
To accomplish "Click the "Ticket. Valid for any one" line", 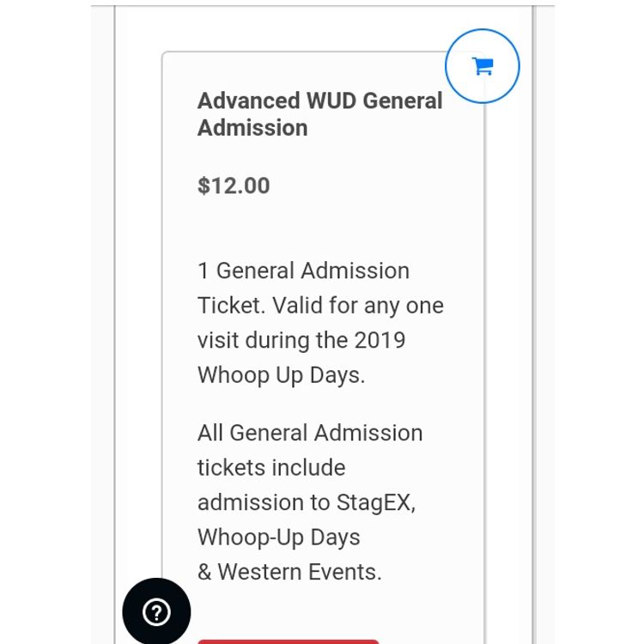I will (x=320, y=306).
